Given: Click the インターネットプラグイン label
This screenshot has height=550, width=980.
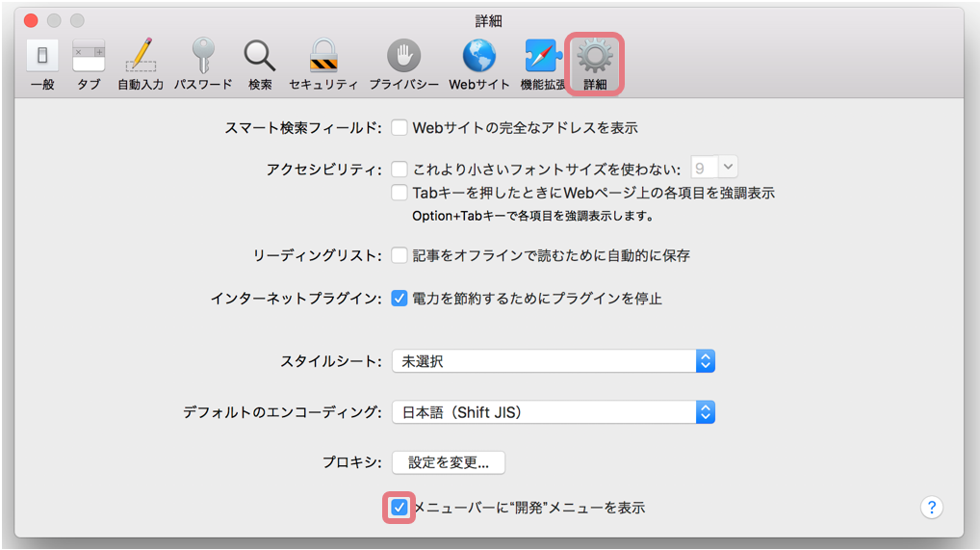Looking at the screenshot, I should pos(296,300).
